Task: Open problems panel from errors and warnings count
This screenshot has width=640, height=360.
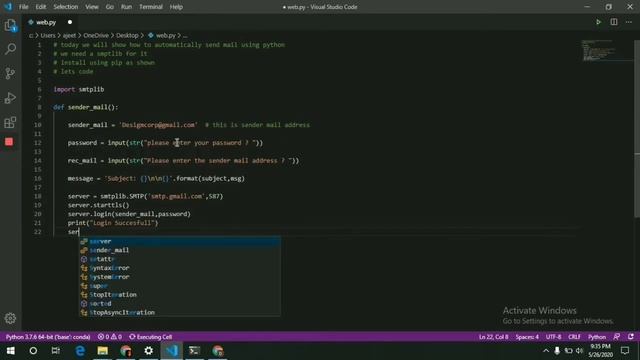Action: (x=109, y=337)
